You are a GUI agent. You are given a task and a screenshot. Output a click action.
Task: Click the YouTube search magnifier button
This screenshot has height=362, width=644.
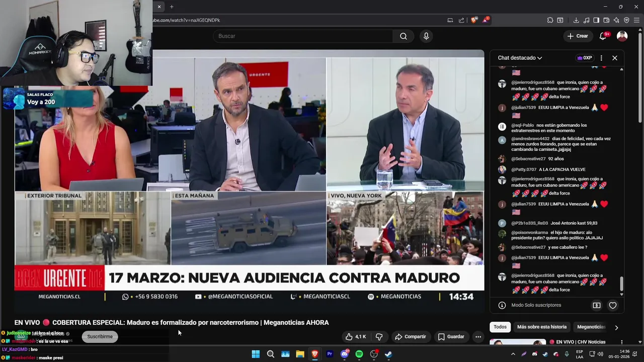(x=404, y=36)
